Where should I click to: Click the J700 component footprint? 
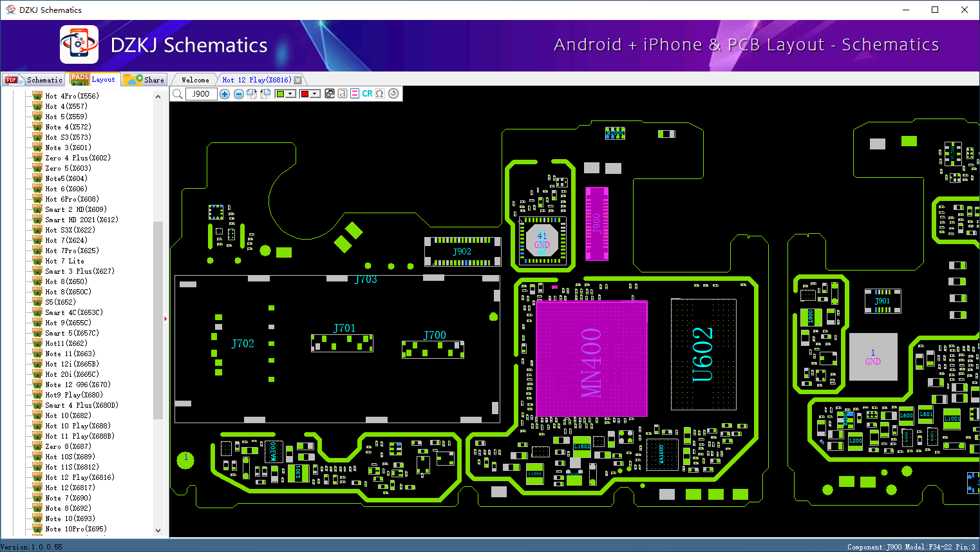point(433,350)
